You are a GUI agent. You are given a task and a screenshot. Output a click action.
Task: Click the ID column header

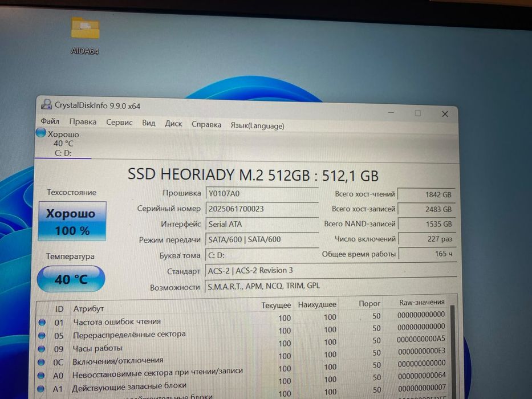[59, 309]
